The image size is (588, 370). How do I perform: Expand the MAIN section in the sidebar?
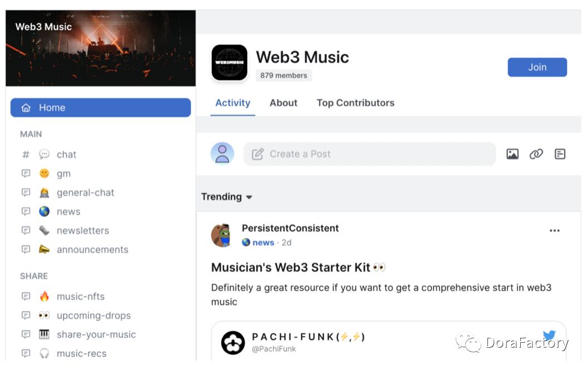coord(31,134)
